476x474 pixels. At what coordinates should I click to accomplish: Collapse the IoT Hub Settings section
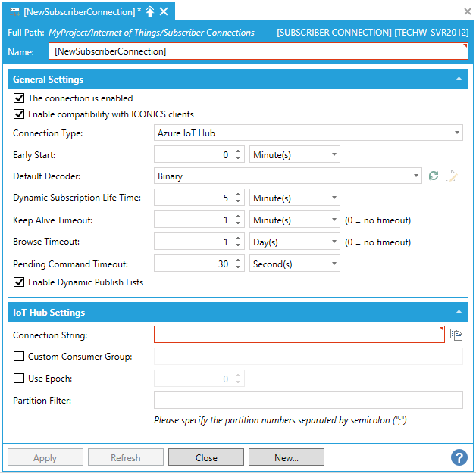coord(459,312)
